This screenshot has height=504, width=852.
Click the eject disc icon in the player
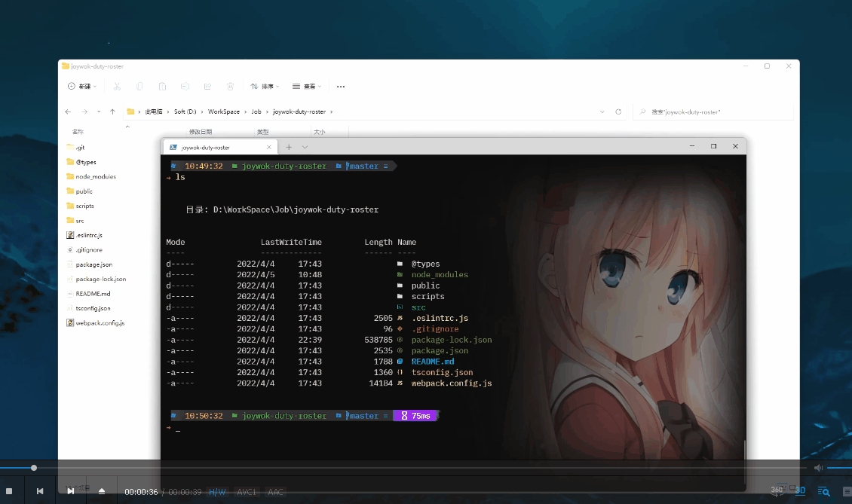tap(102, 490)
